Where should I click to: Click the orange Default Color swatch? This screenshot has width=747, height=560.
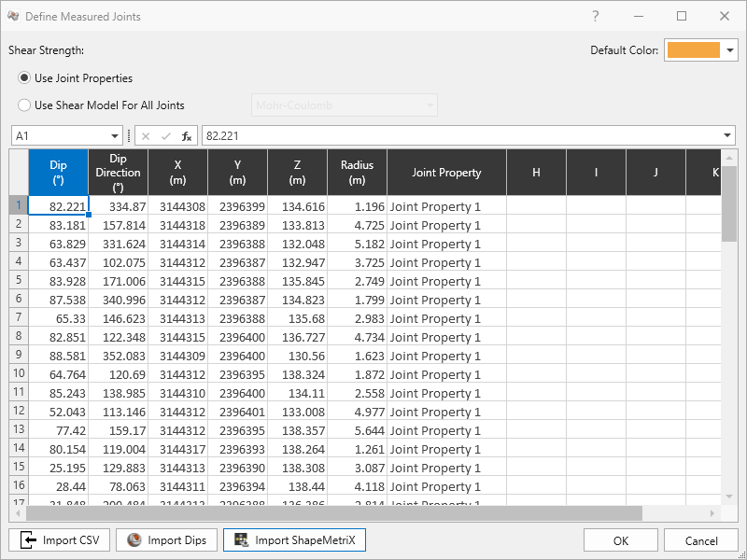pos(693,50)
